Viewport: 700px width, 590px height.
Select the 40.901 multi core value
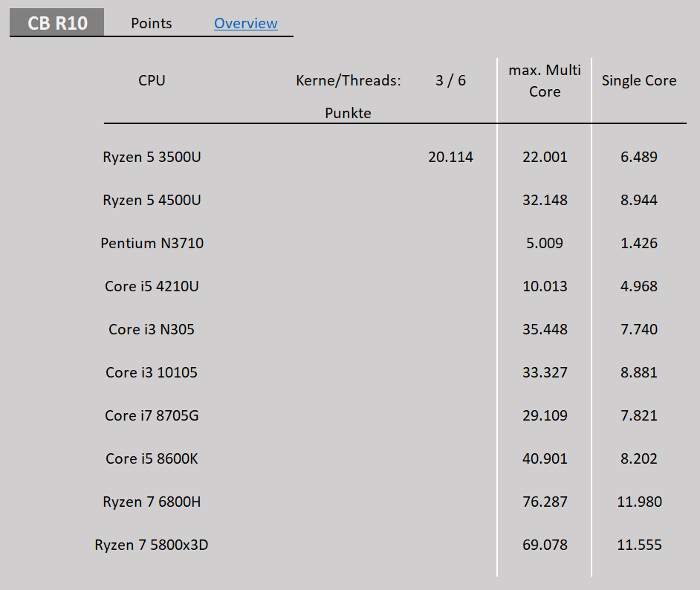pos(545,458)
